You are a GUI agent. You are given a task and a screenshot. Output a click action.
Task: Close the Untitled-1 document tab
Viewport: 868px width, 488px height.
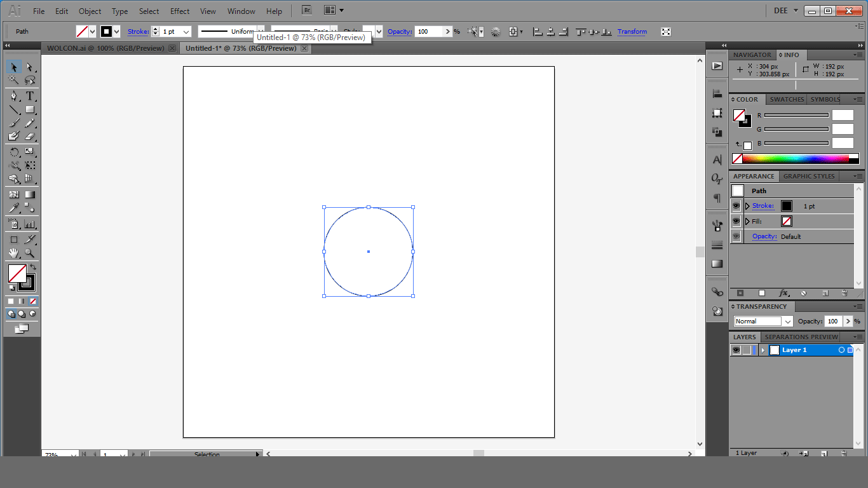305,48
